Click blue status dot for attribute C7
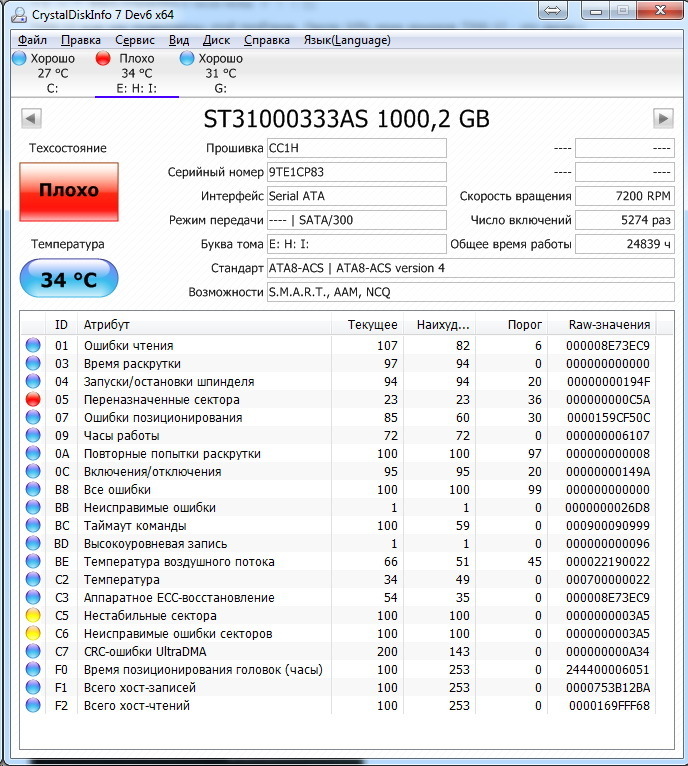This screenshot has height=766, width=688. [33, 651]
